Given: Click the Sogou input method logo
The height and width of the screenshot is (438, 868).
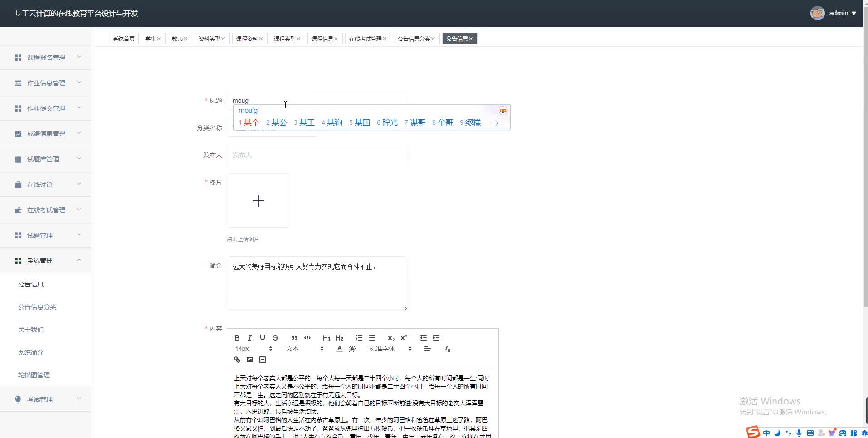Looking at the screenshot, I should click(x=753, y=432).
